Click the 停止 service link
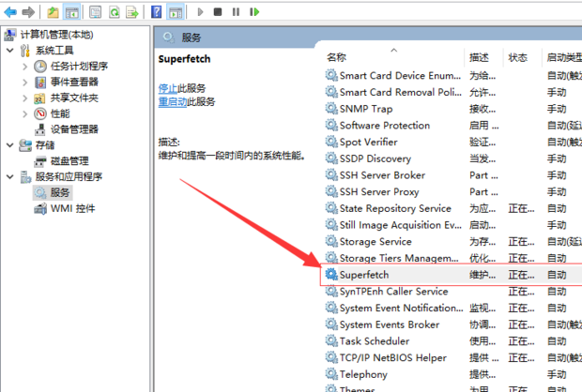 [x=167, y=87]
